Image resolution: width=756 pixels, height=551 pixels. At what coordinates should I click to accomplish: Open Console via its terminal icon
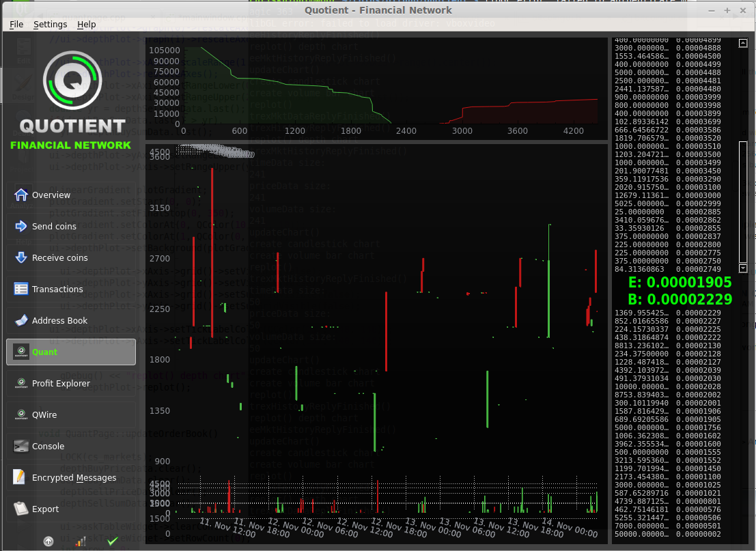pyautogui.click(x=20, y=446)
